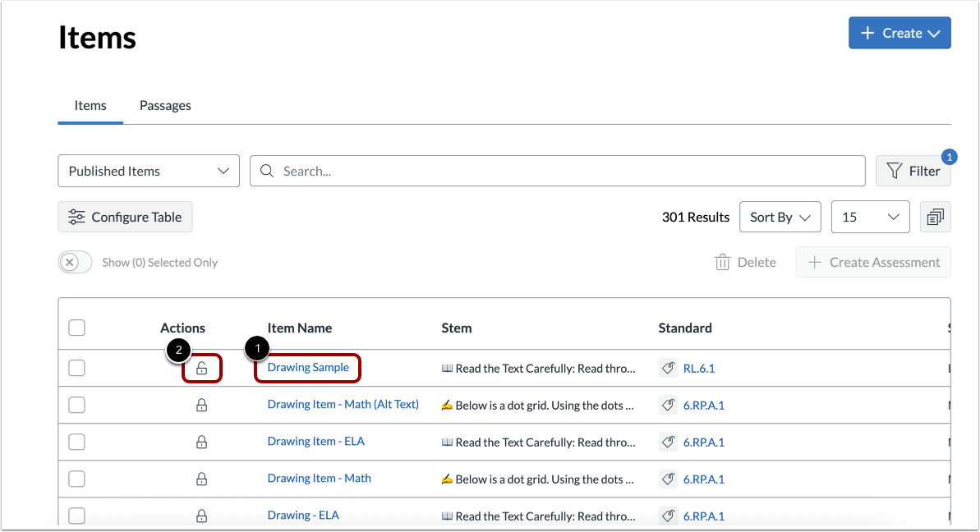Click the lock icon in the Drawing Item - Math row

pyautogui.click(x=201, y=479)
